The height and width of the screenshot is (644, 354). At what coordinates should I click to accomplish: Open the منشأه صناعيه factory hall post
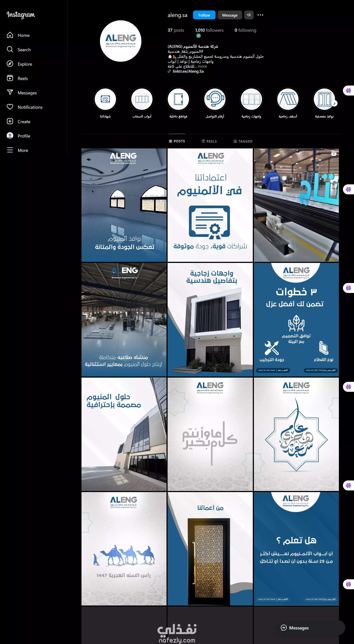click(124, 320)
